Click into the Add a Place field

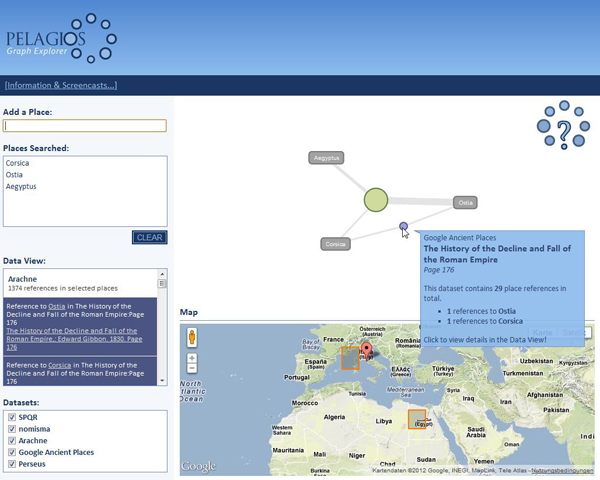pyautogui.click(x=84, y=126)
